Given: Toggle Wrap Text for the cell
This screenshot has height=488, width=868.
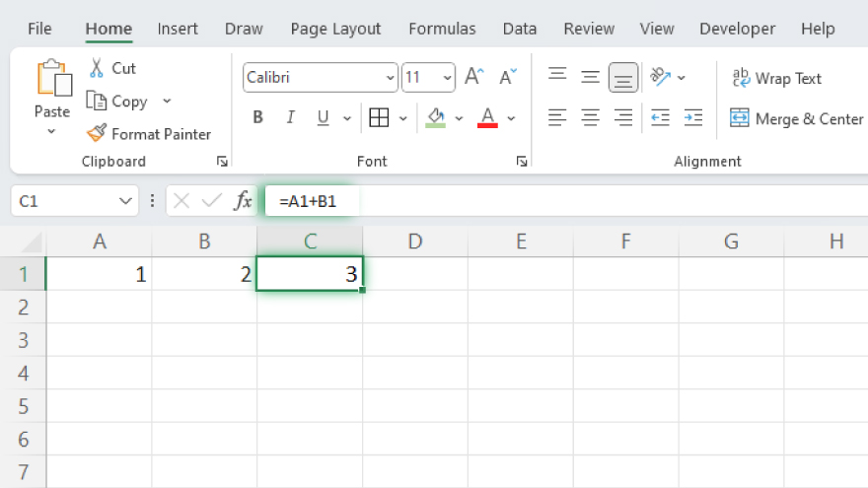Looking at the screenshot, I should pyautogui.click(x=776, y=78).
